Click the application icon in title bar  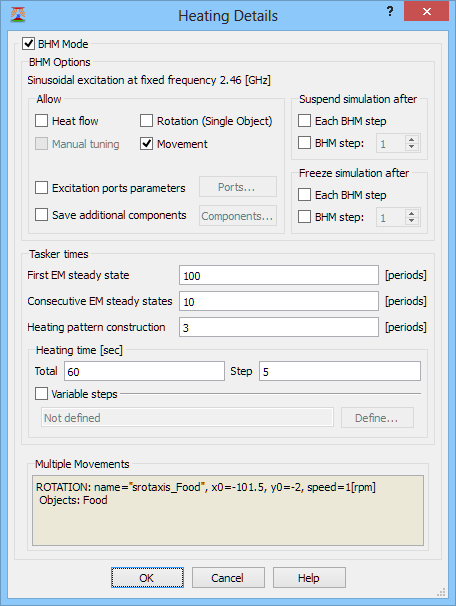click(18, 15)
